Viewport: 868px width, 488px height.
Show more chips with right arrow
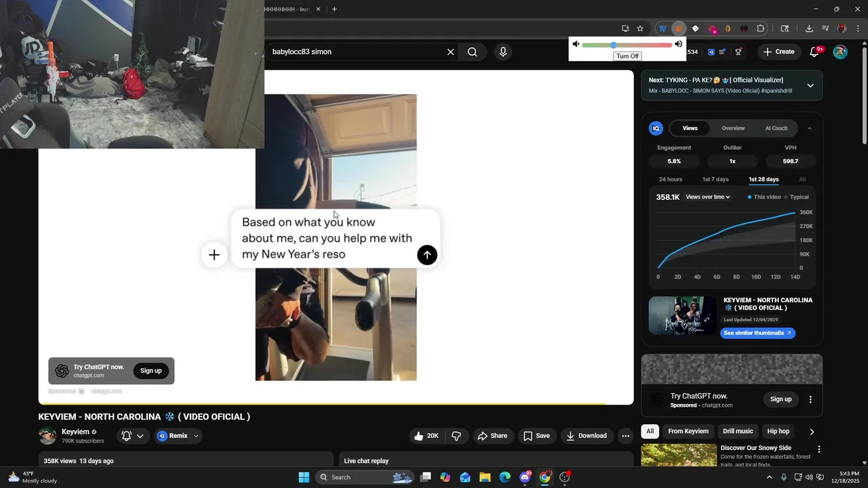pyautogui.click(x=812, y=432)
